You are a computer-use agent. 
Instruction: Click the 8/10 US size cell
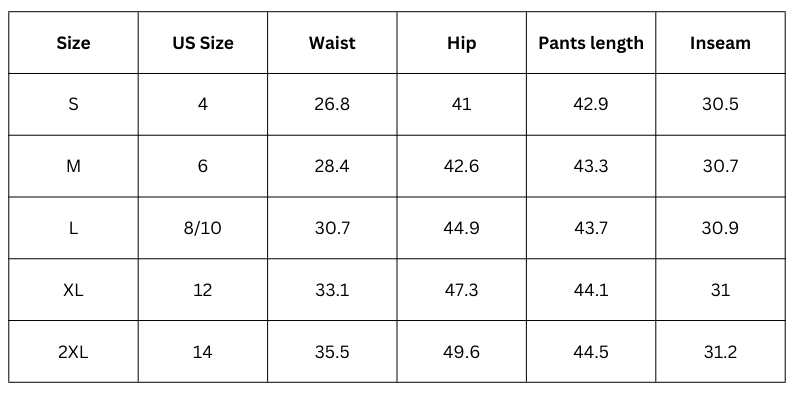pyautogui.click(x=203, y=228)
